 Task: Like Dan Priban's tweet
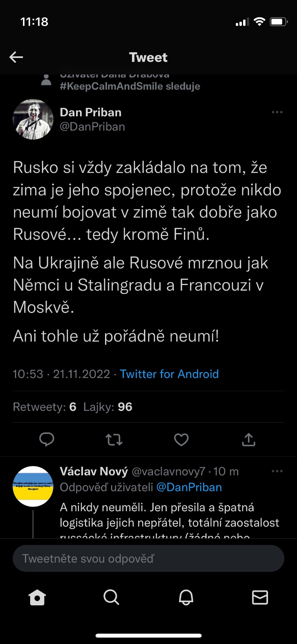(181, 440)
